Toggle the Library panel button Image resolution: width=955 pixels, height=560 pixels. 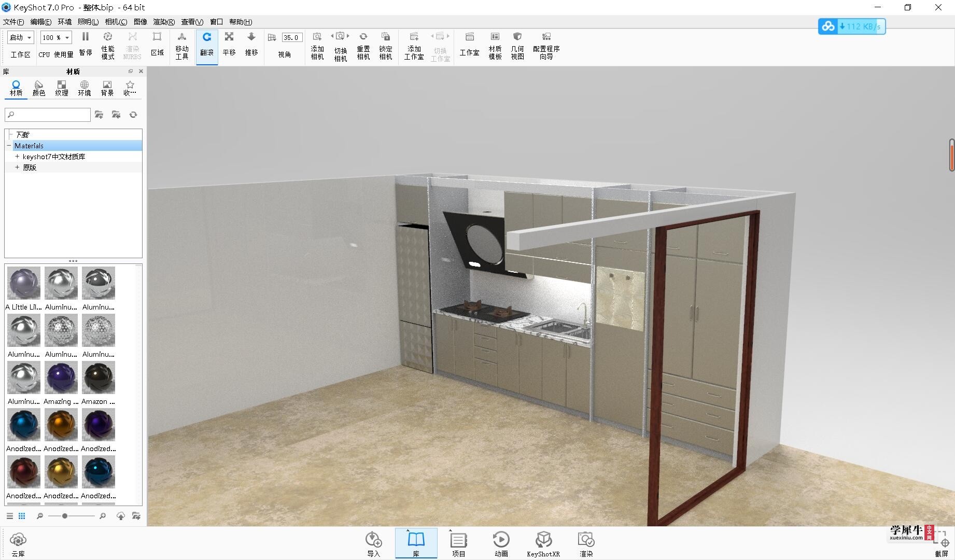tap(416, 543)
